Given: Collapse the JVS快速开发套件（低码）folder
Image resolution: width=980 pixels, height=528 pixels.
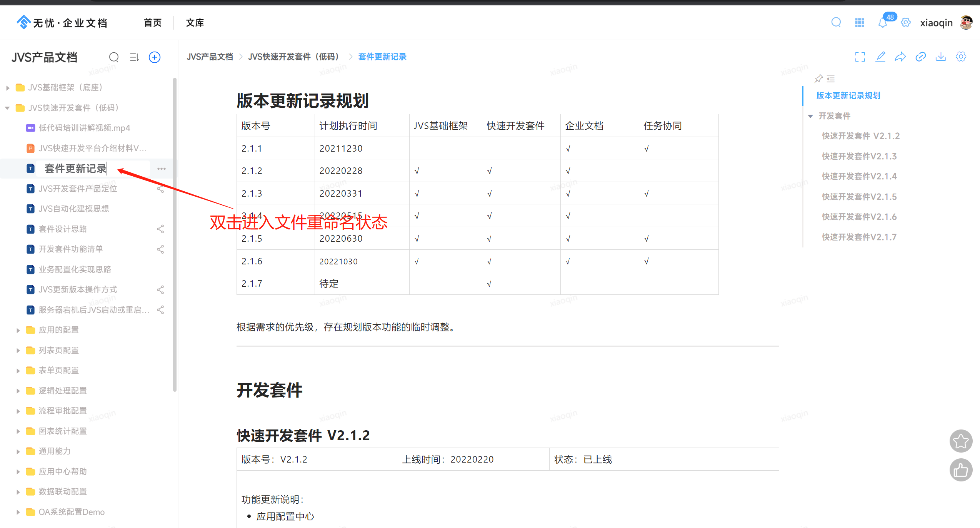Looking at the screenshot, I should coord(8,108).
